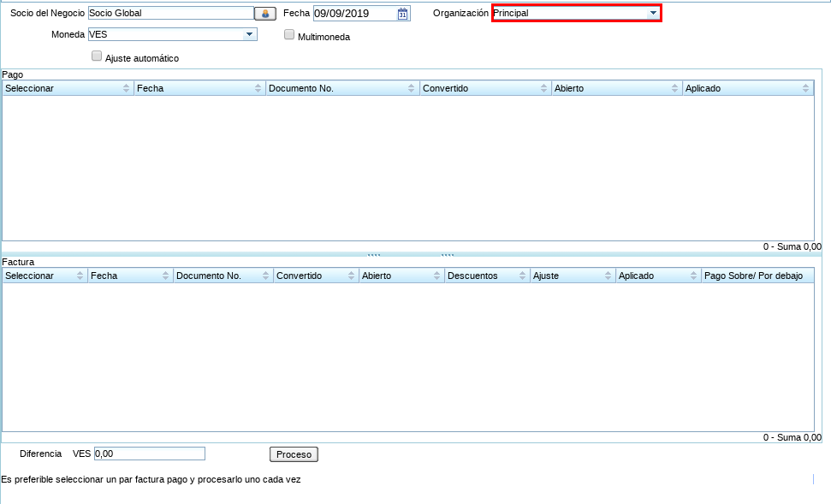Sort Factura table by Documento No. column

pyautogui.click(x=223, y=276)
